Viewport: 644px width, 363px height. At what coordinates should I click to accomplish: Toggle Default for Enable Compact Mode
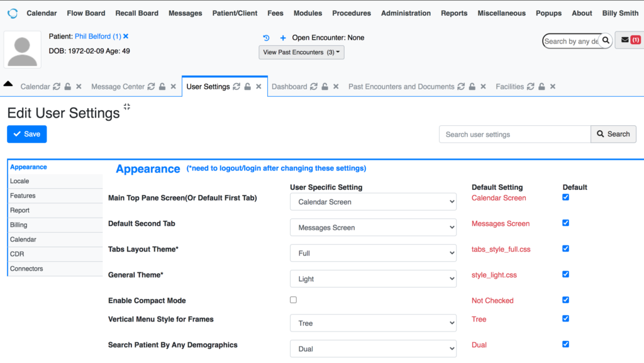(x=565, y=299)
